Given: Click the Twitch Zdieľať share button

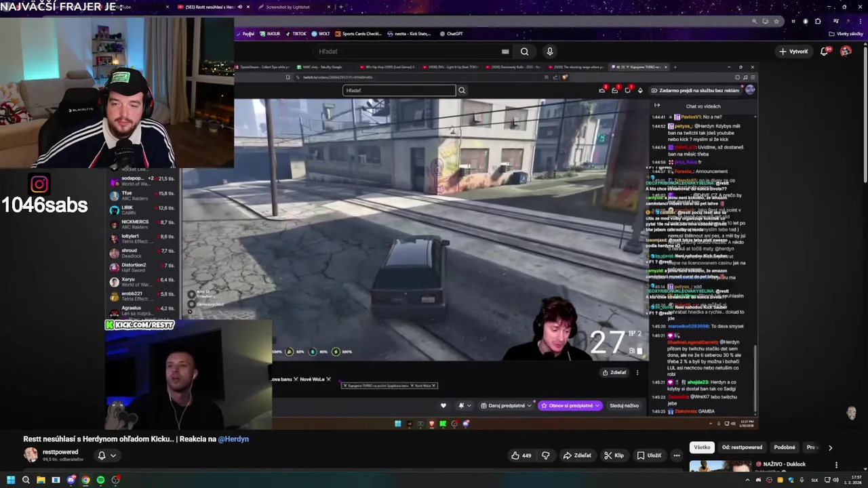Looking at the screenshot, I should 614,372.
